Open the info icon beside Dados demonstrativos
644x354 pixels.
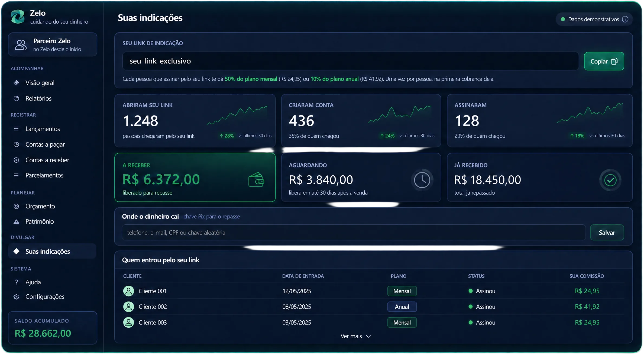(x=625, y=19)
